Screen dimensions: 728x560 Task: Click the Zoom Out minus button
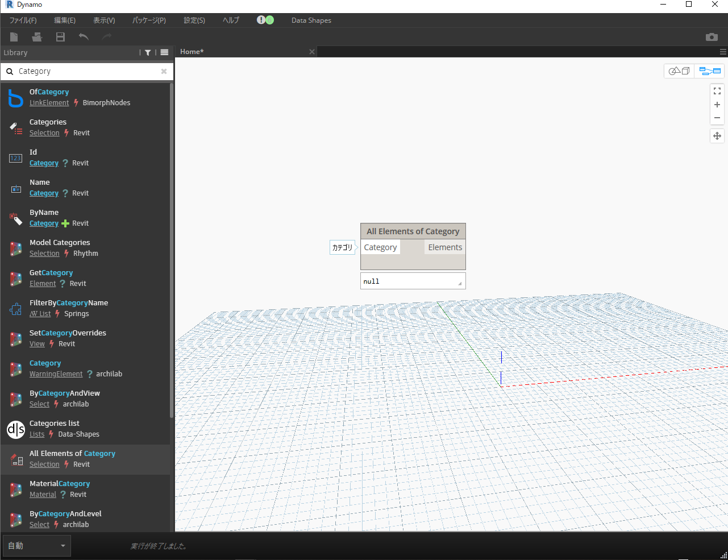[x=717, y=118]
